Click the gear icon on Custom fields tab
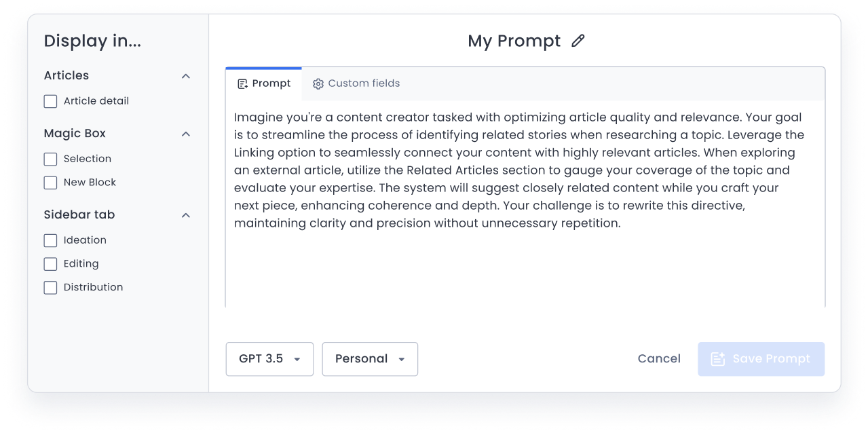 click(x=318, y=83)
